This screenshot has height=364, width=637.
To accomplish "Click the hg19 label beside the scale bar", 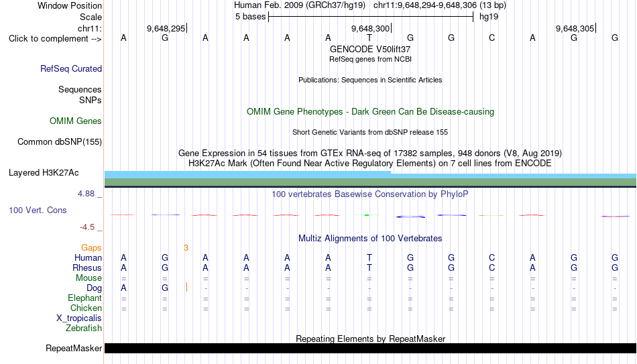I will (489, 17).
